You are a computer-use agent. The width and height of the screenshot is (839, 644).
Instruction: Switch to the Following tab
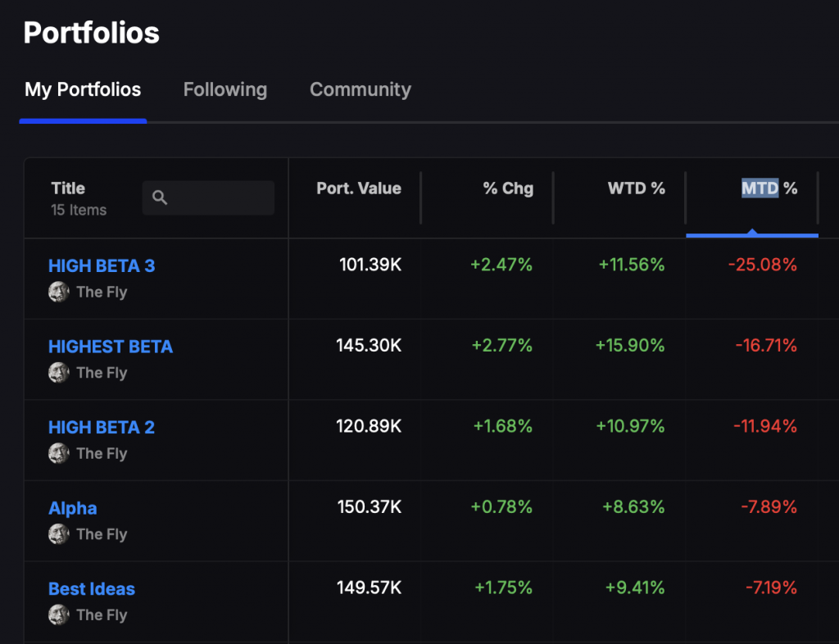(224, 89)
